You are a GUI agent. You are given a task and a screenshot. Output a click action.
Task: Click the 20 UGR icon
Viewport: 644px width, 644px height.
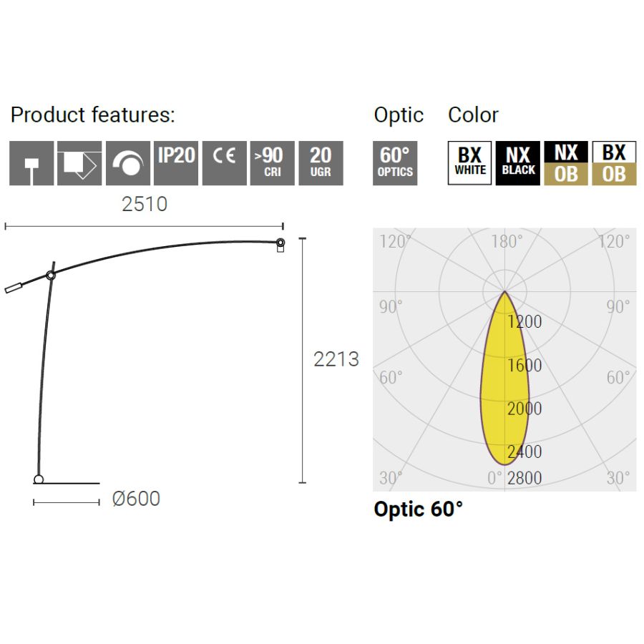coord(321,163)
